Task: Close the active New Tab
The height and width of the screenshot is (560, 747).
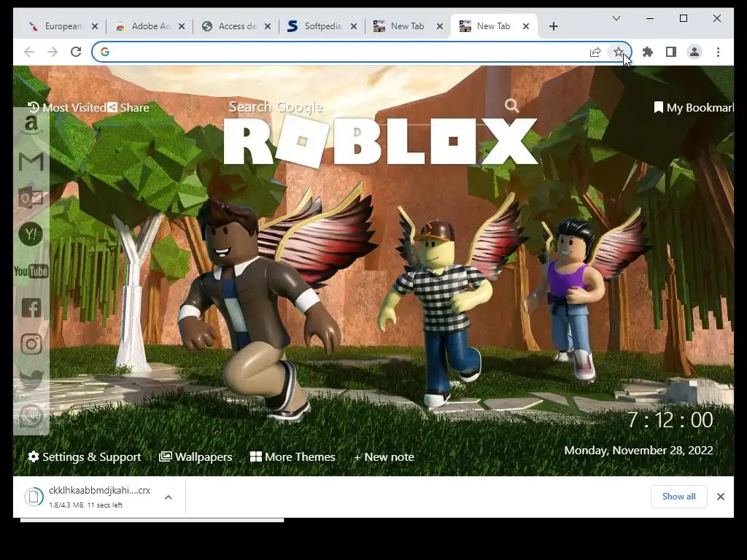Action: pos(525,27)
